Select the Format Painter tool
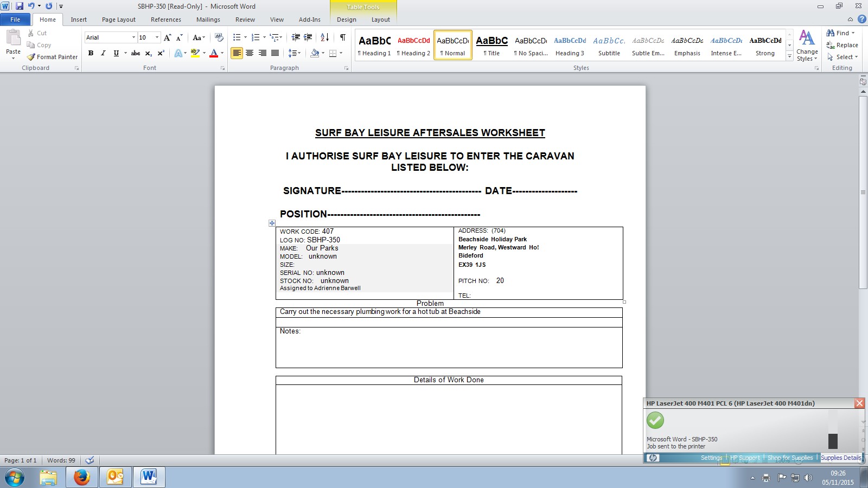Image resolution: width=868 pixels, height=488 pixels. (52, 57)
